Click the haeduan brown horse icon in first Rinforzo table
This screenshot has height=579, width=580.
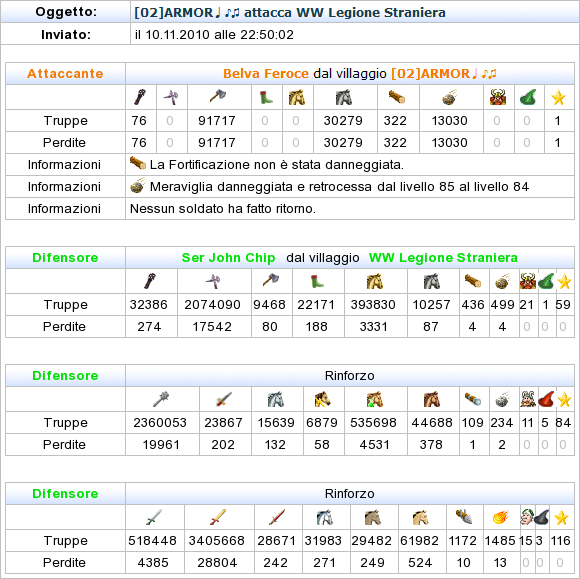pos(432,399)
